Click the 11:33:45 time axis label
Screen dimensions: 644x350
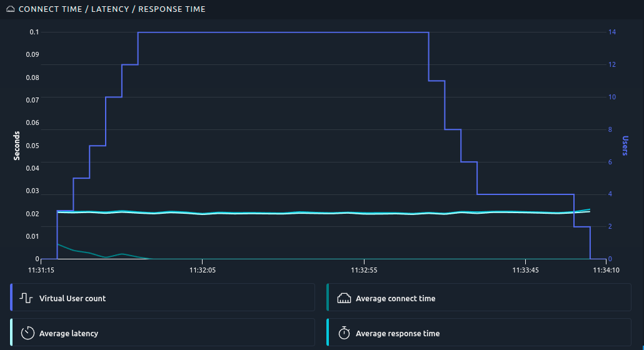point(525,270)
